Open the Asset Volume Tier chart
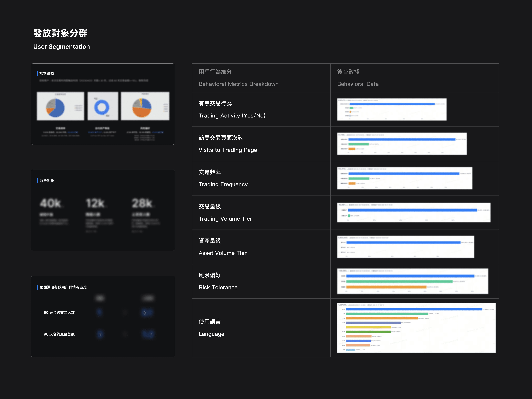532x399 pixels. click(x=405, y=247)
